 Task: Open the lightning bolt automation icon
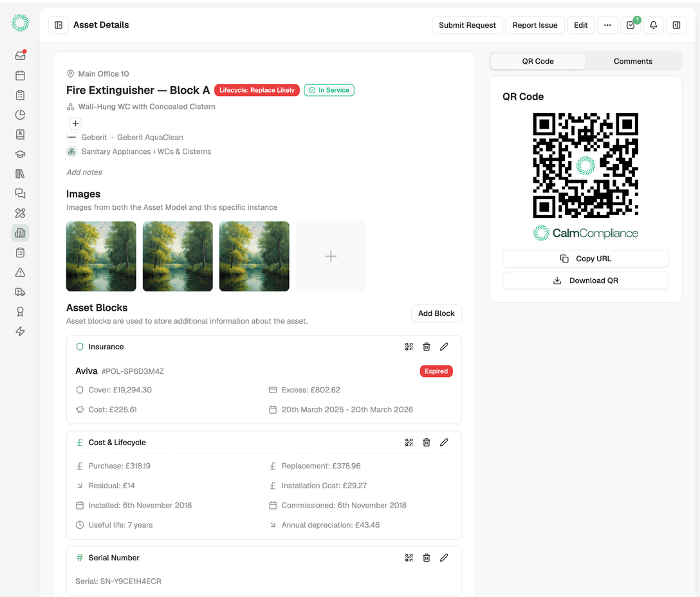[x=20, y=331]
